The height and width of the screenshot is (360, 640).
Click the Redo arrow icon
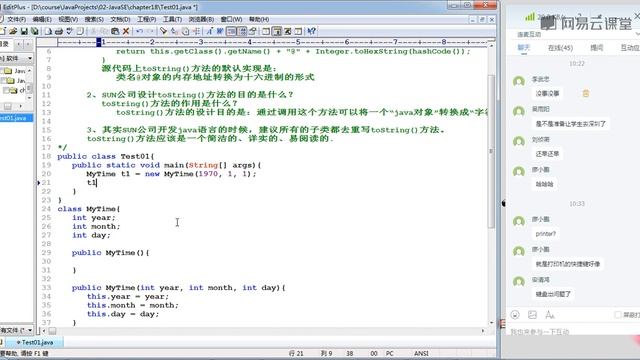coord(150,31)
